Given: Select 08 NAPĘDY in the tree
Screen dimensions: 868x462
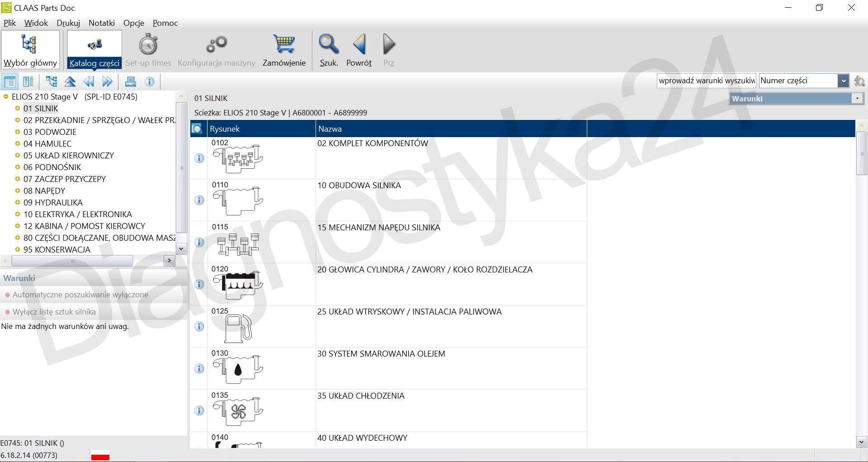Looking at the screenshot, I should 44,191.
